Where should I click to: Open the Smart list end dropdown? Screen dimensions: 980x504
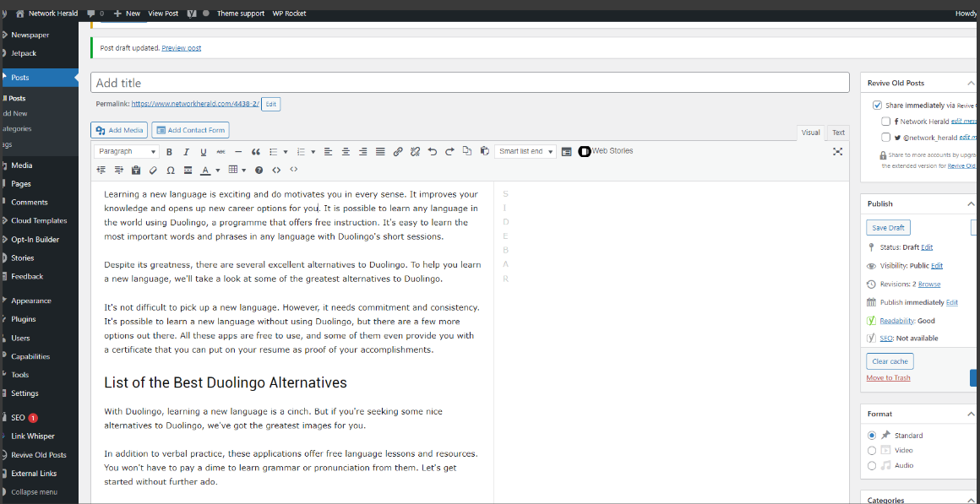tap(525, 151)
